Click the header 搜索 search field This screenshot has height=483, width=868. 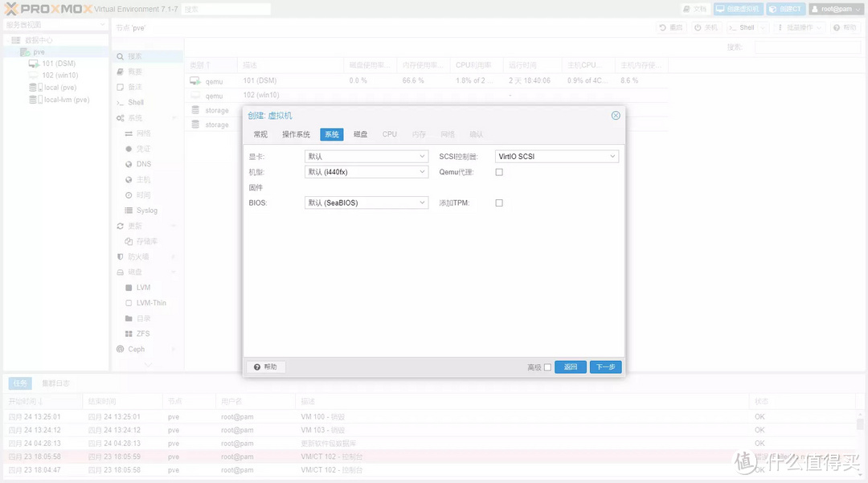coord(227,10)
